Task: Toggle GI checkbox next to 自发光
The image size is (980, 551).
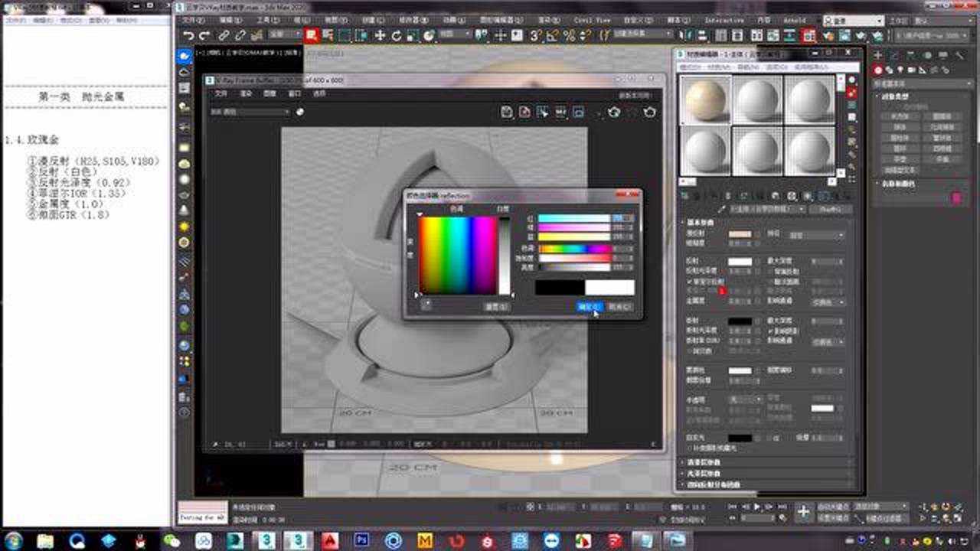Action: point(770,438)
